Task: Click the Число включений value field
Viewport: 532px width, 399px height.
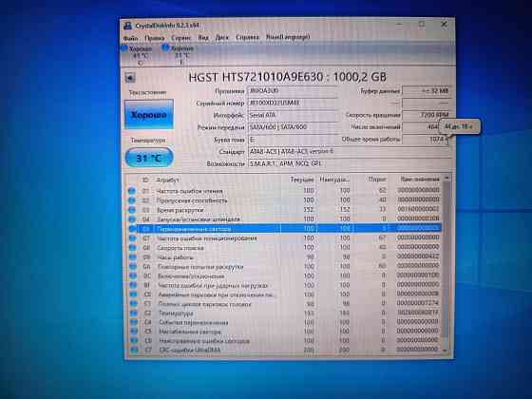Action: click(x=421, y=127)
